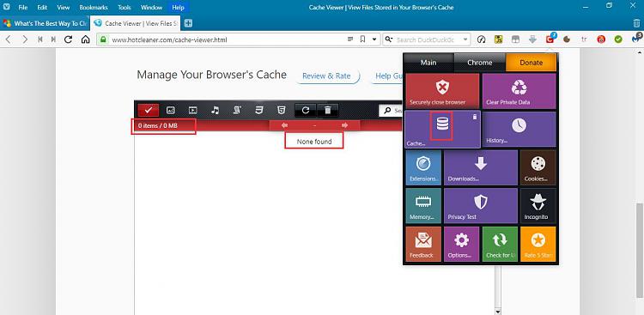Open the Feedback tile
This screenshot has width=644, height=315.
pyautogui.click(x=423, y=244)
